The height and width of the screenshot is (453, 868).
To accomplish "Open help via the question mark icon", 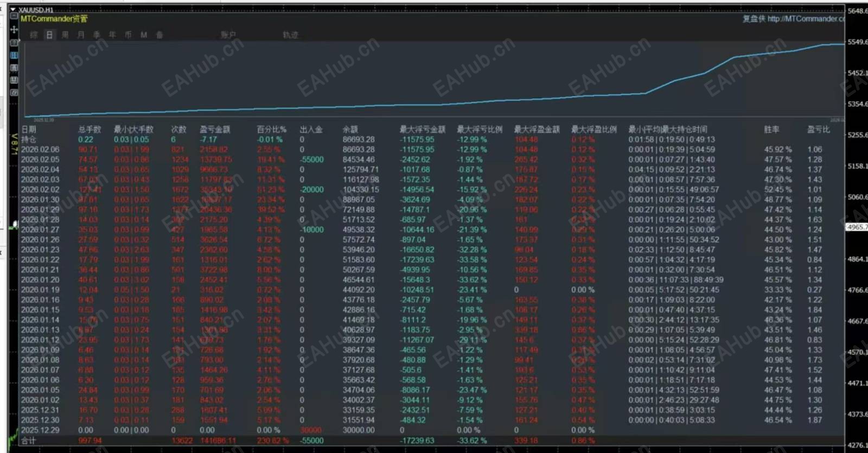I will [15, 42].
